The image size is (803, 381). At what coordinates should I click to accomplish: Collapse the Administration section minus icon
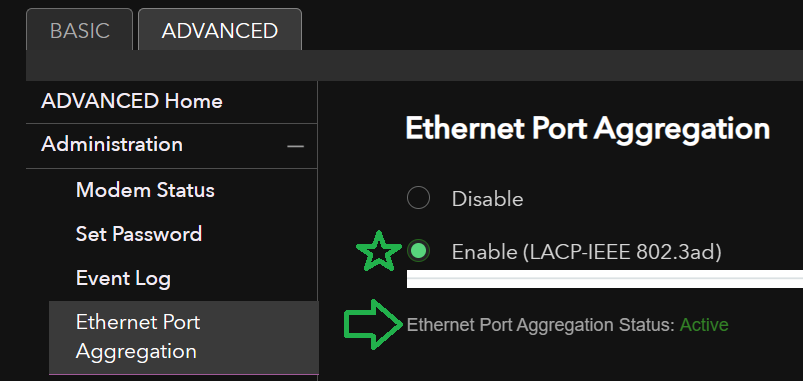coord(295,146)
